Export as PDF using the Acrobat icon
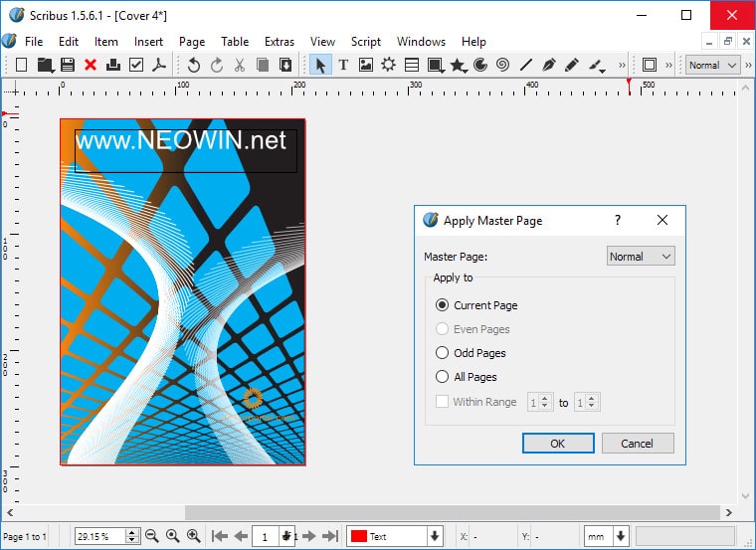Image resolution: width=756 pixels, height=550 pixels. (x=159, y=65)
